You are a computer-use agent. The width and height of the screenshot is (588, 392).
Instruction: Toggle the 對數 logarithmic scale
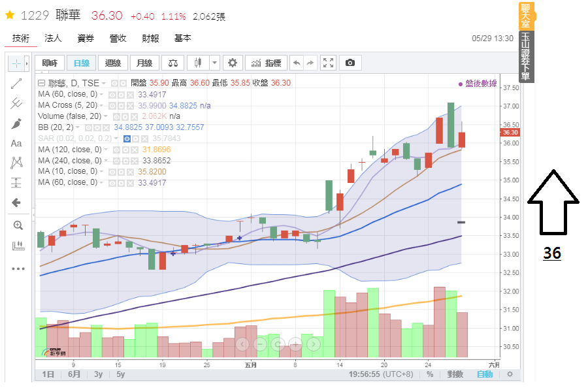coord(455,374)
